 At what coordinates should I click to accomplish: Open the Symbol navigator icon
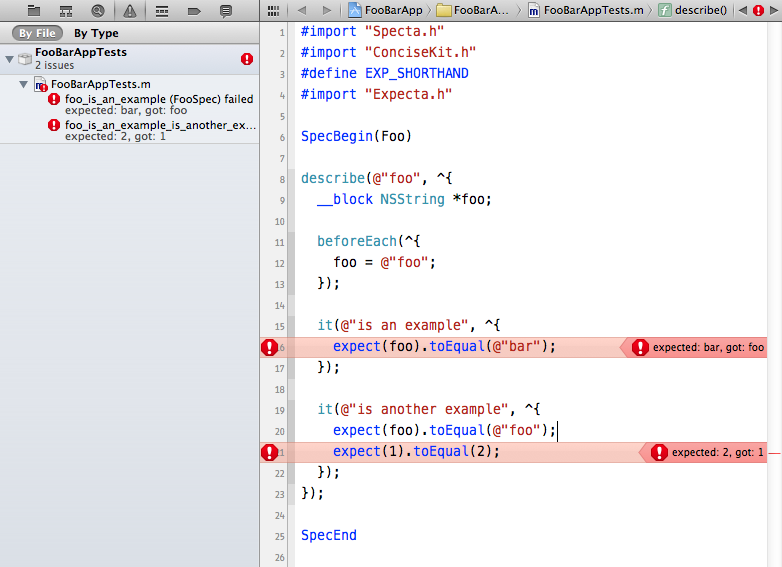pos(65,10)
